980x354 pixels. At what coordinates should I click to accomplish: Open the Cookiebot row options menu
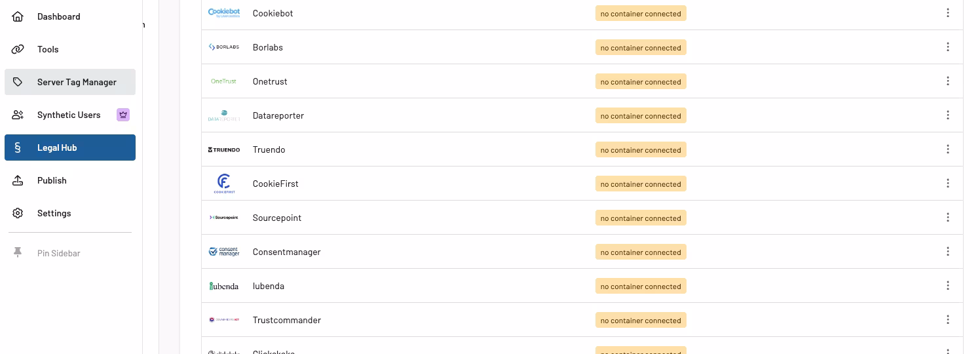point(947,13)
